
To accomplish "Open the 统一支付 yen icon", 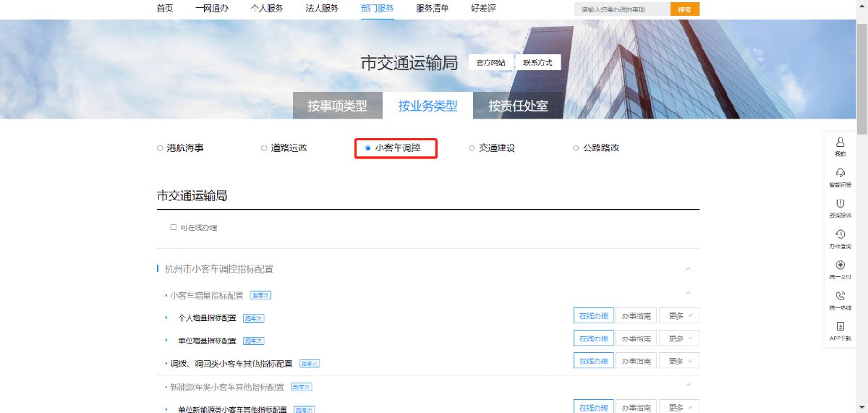I will pos(840,265).
